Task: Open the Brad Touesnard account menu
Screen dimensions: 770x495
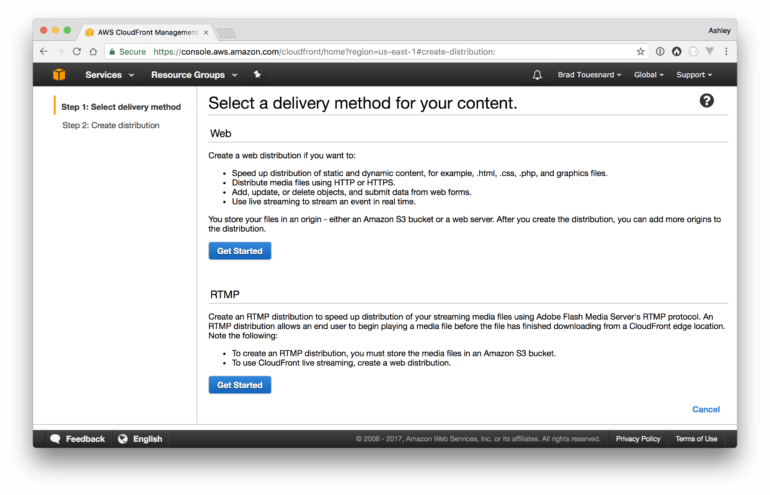Action: point(590,75)
